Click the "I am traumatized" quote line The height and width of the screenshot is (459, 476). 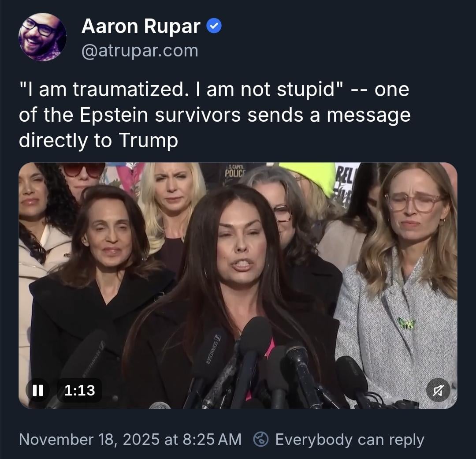click(214, 90)
